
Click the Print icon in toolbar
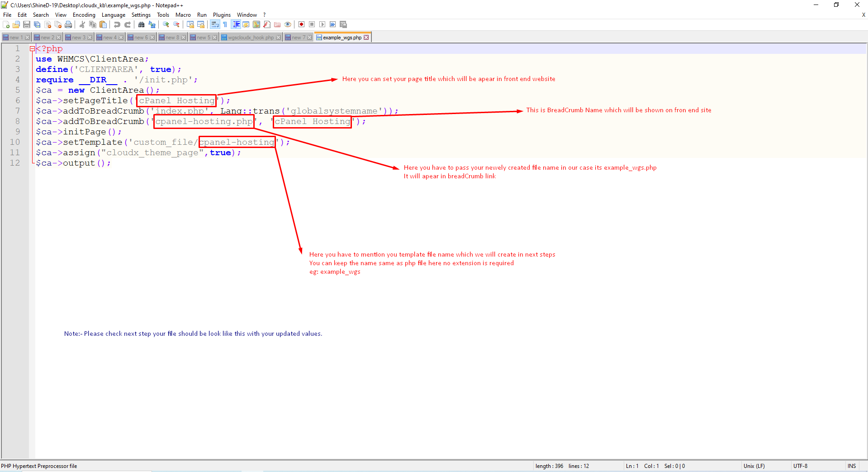tap(68, 24)
